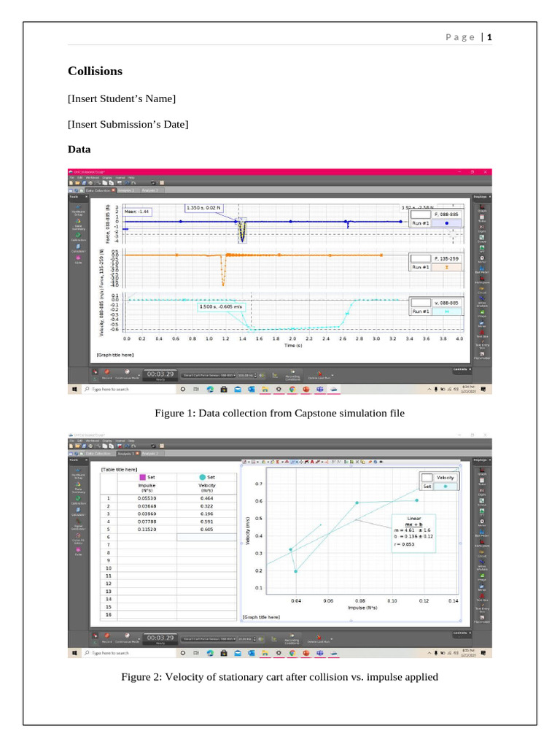Select velocity cell 0.605 in table

click(206, 530)
